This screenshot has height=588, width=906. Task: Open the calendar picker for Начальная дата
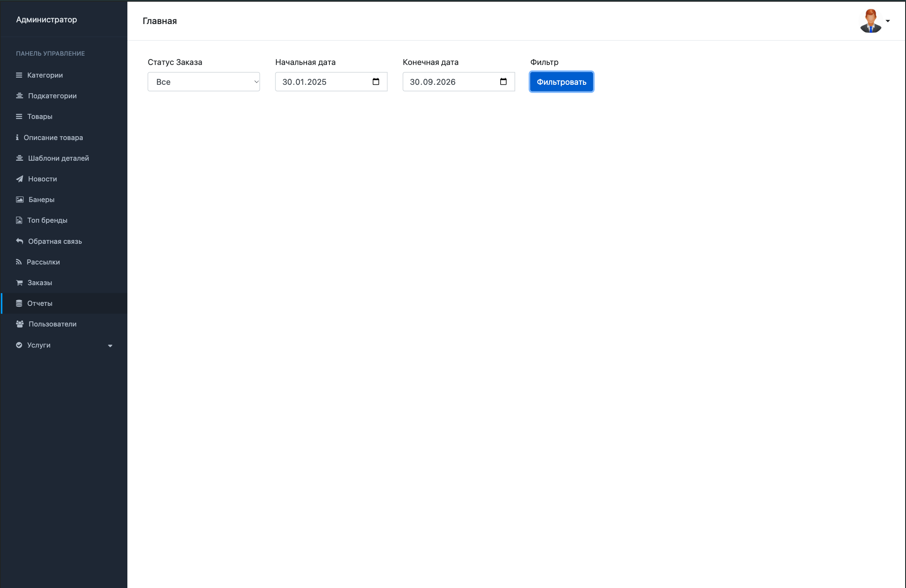pos(376,81)
